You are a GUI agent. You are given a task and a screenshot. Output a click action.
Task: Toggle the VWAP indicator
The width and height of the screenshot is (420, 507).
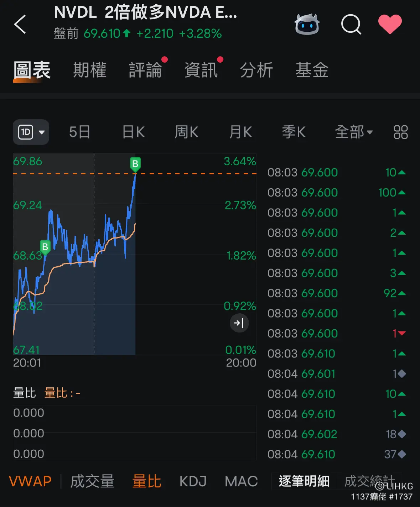30,481
